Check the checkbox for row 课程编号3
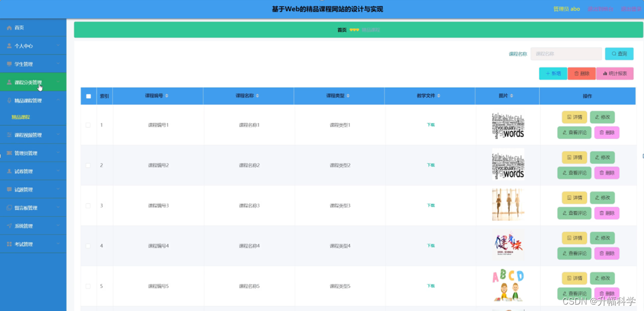 [88, 206]
